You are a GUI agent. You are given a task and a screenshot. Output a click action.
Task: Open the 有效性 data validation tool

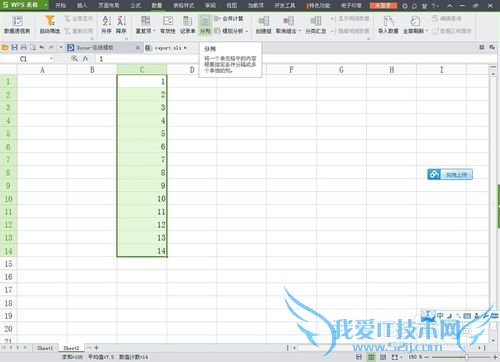click(x=168, y=25)
